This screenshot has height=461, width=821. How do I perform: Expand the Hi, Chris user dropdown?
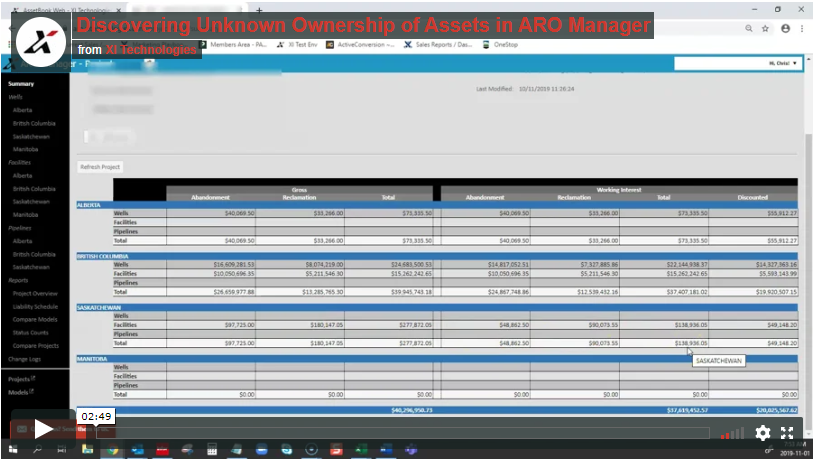738,63
